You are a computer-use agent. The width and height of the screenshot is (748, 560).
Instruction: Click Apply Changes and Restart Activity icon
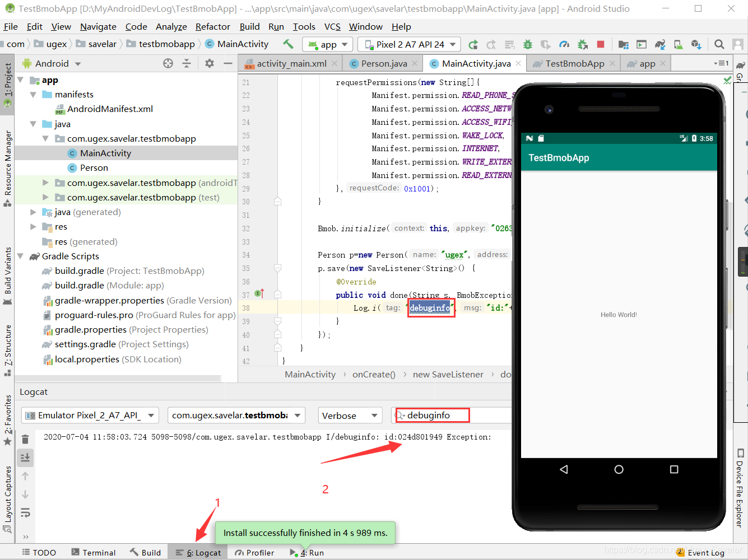(x=491, y=44)
